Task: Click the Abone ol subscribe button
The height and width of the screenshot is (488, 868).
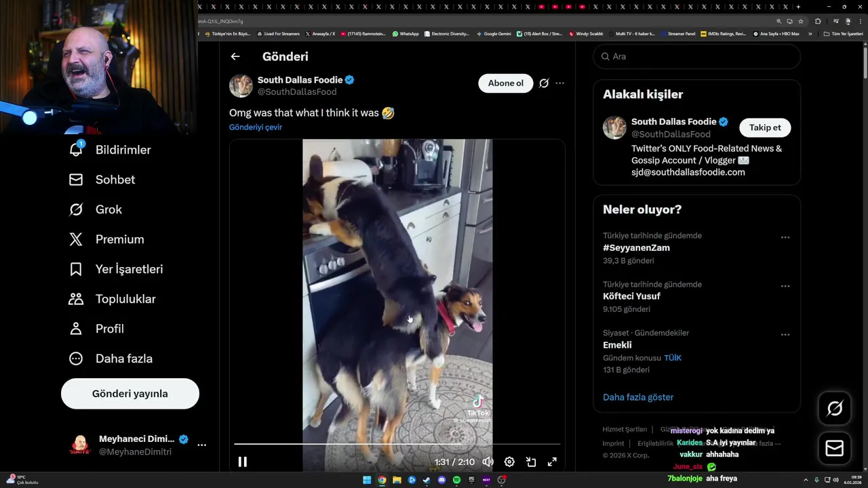Action: point(506,83)
